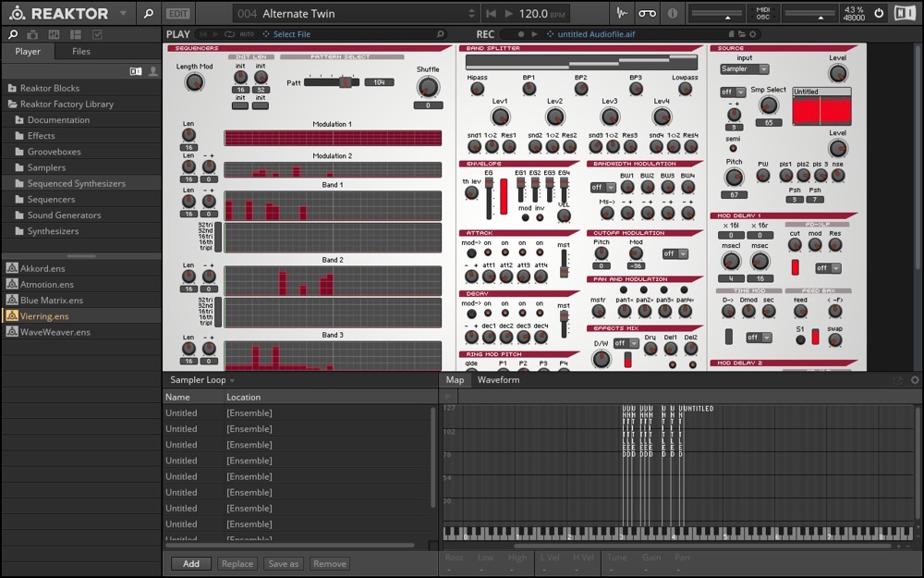Click the Save as button
The width and height of the screenshot is (924, 578).
coord(284,564)
